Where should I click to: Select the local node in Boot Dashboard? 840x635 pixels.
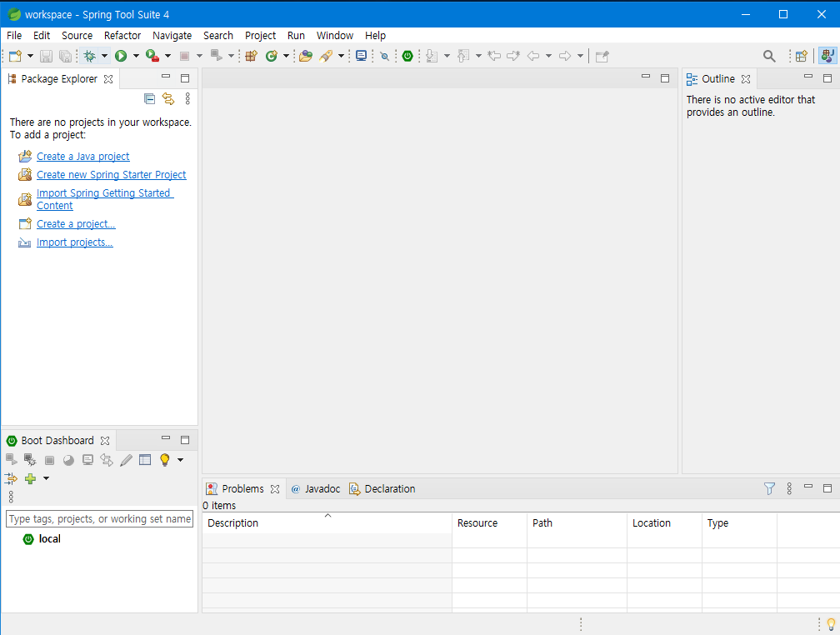(50, 539)
